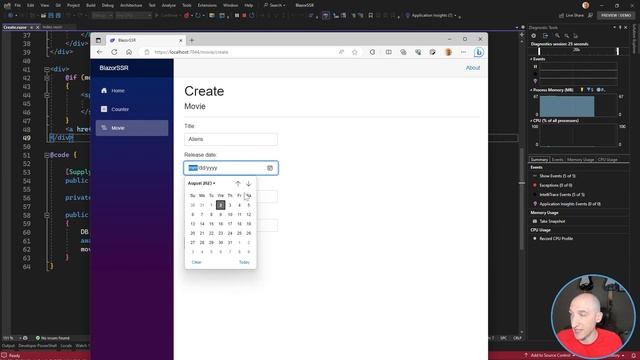Click the Title input field with Aliens
640x360 pixels.
tap(231, 139)
